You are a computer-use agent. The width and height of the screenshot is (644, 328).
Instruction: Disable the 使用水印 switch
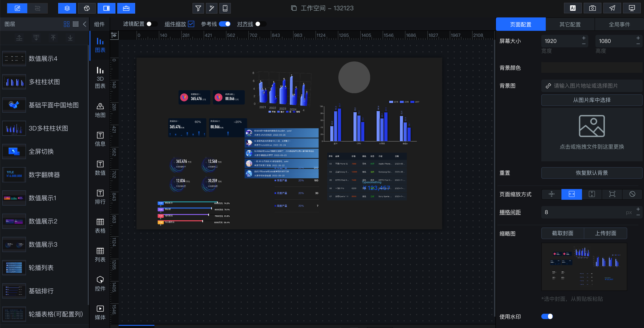[547, 316]
